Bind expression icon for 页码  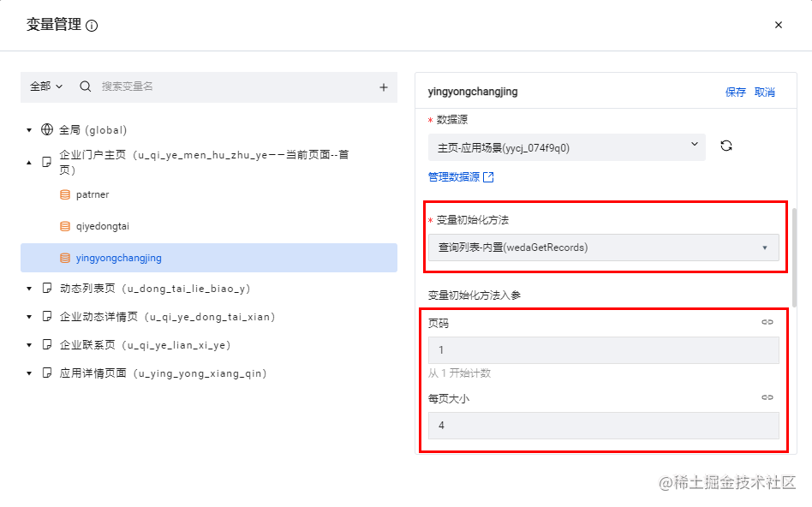767,322
